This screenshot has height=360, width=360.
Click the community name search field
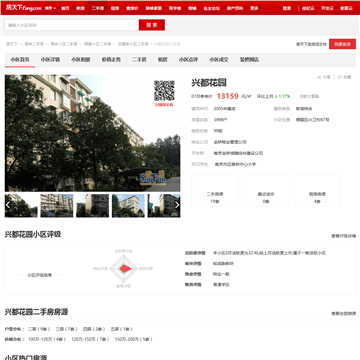(x=72, y=25)
